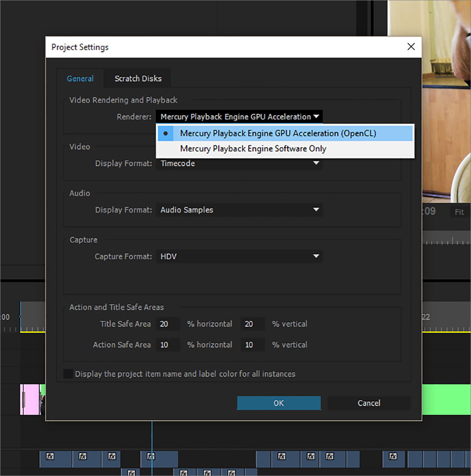Screen dimensions: 471x476
Task: Open the Audio Display Format dropdown
Action: [239, 210]
